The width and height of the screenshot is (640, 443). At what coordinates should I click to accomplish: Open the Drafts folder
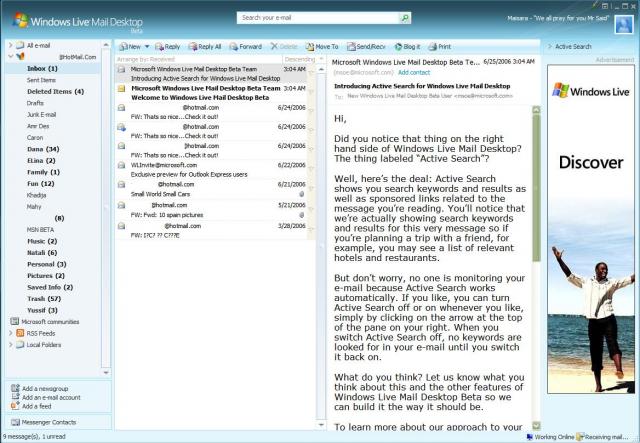coord(35,103)
